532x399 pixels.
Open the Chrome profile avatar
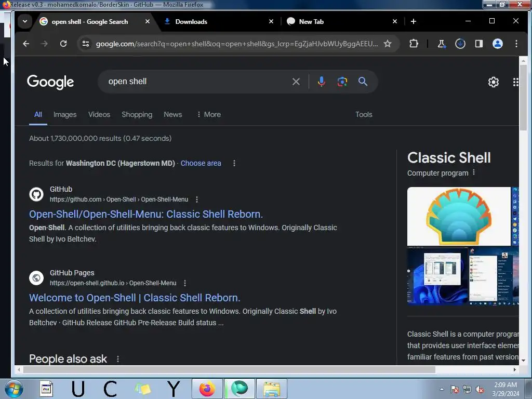(x=497, y=44)
